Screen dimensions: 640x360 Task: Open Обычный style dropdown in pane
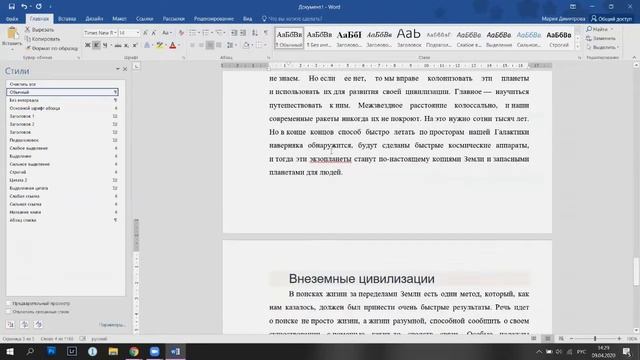(116, 92)
